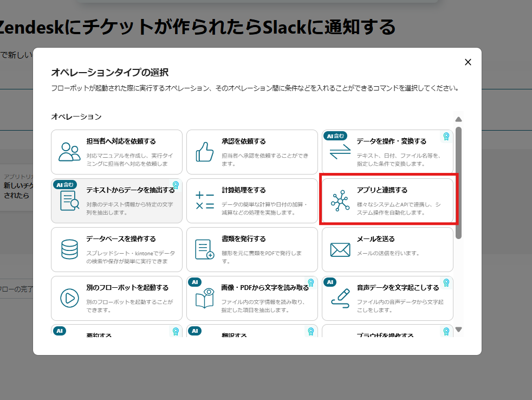This screenshot has height=400, width=532.
Task: Click the pen icon for 音声データを文字起こしする
Action: [x=340, y=298]
